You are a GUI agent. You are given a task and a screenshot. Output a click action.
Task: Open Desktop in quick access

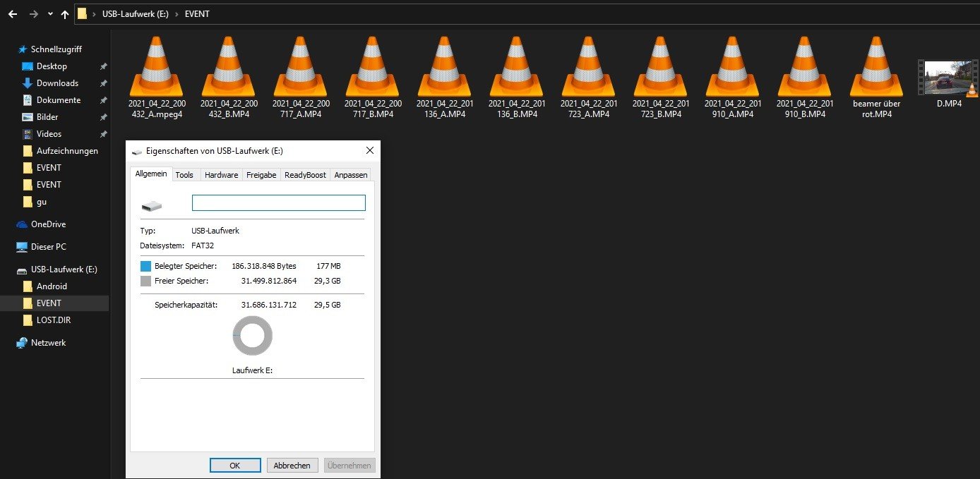pyautogui.click(x=52, y=66)
